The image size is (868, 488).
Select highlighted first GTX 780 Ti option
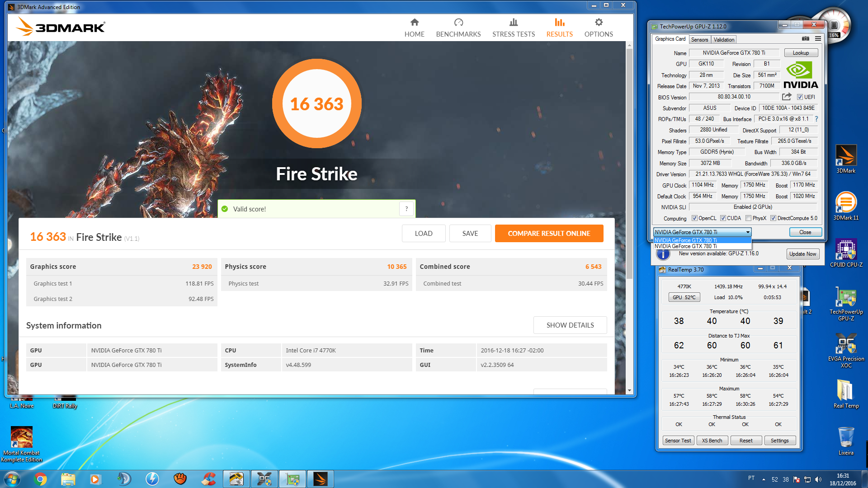[x=702, y=240]
